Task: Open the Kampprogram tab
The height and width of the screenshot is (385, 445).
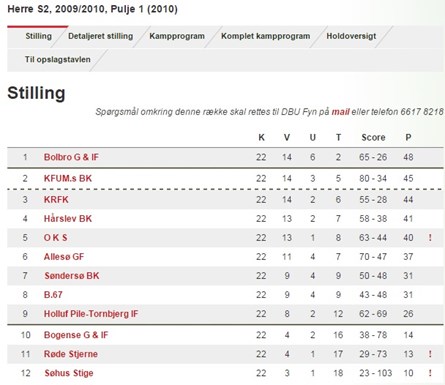Action: [x=177, y=36]
